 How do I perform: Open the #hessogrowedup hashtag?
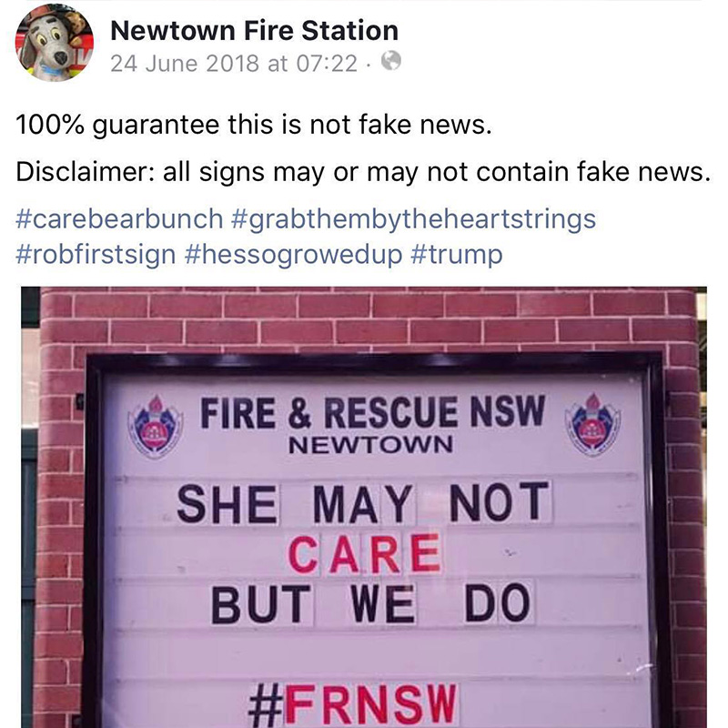click(293, 255)
